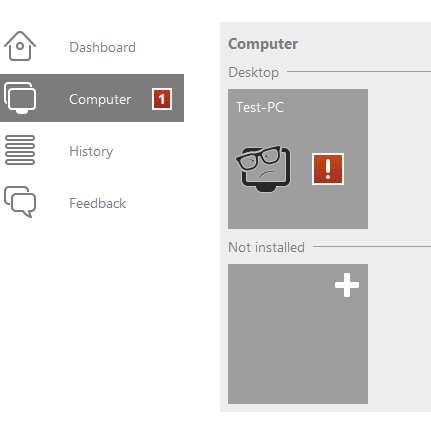Click the divider line beside Not installed
431x447 pixels.
(372, 247)
